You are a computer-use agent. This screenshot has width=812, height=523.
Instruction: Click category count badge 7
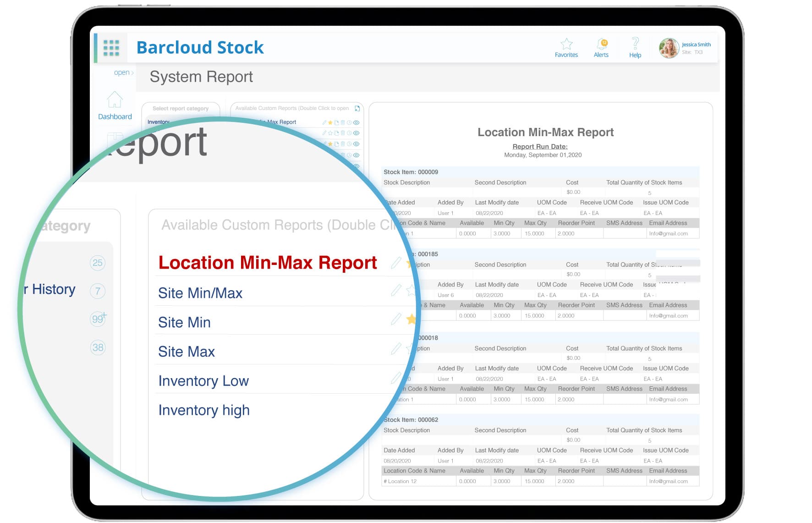[x=98, y=291]
